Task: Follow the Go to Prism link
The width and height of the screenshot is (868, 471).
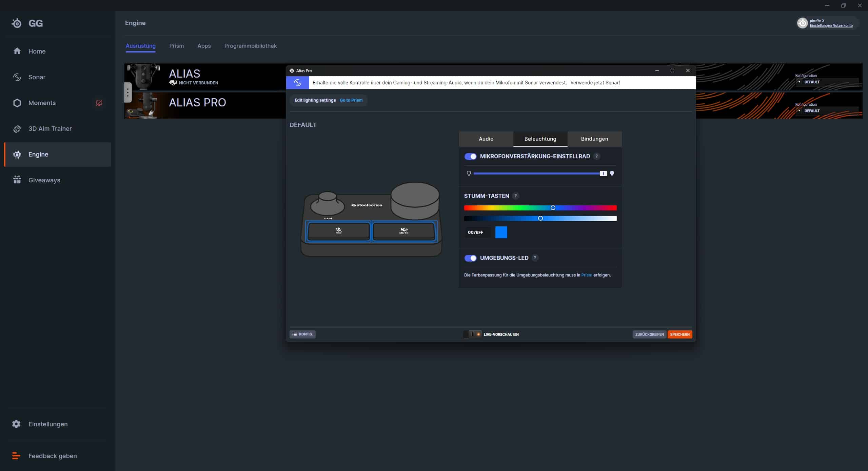Action: (x=351, y=100)
